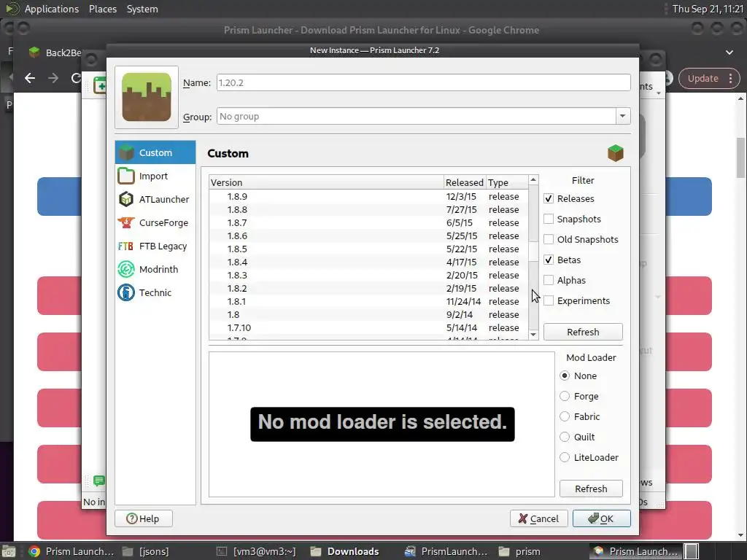This screenshot has height=560, width=747.
Task: Choose the ATLauncher modpack source
Action: 155,199
